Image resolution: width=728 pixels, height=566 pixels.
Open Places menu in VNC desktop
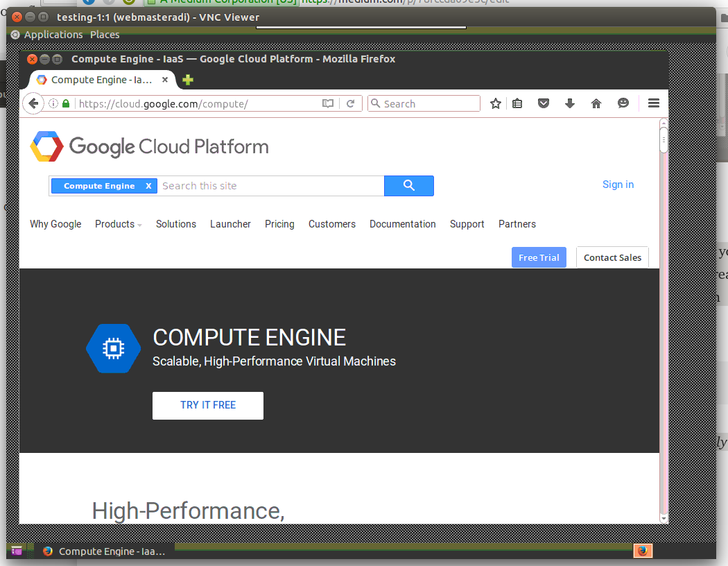[x=105, y=35]
